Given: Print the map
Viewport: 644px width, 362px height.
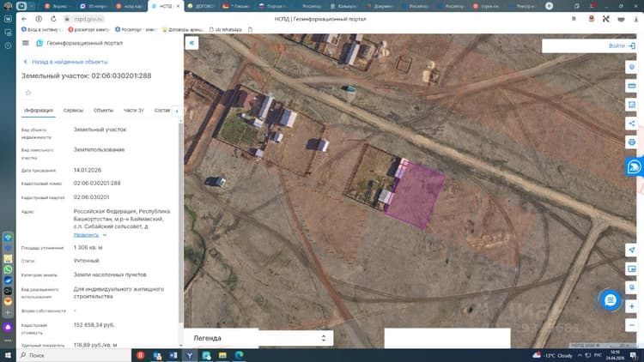Looking at the screenshot, I should (632, 142).
